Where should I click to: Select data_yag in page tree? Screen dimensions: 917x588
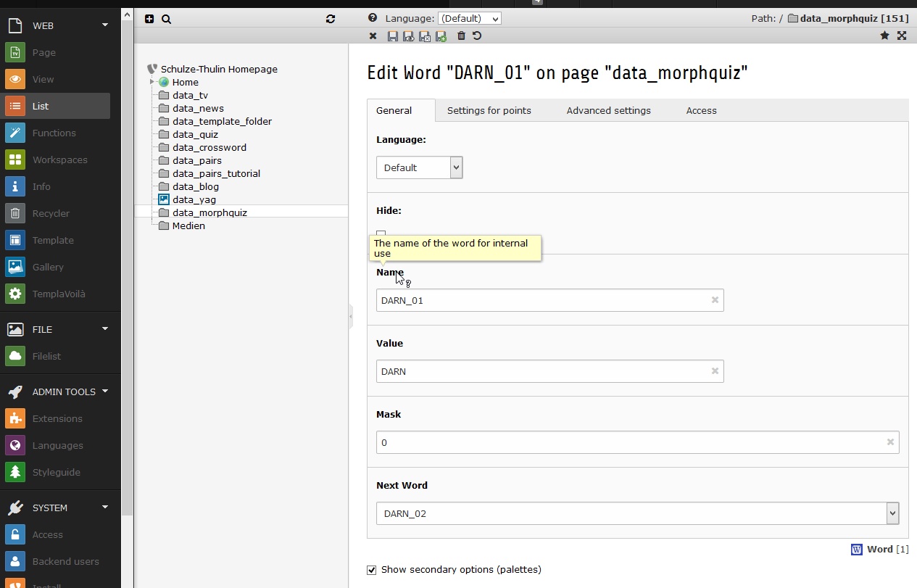(194, 199)
